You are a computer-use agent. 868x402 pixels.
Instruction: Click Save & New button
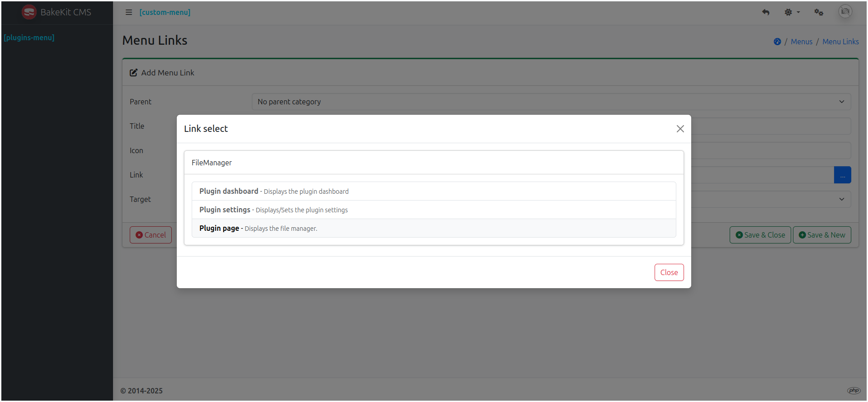click(x=822, y=235)
